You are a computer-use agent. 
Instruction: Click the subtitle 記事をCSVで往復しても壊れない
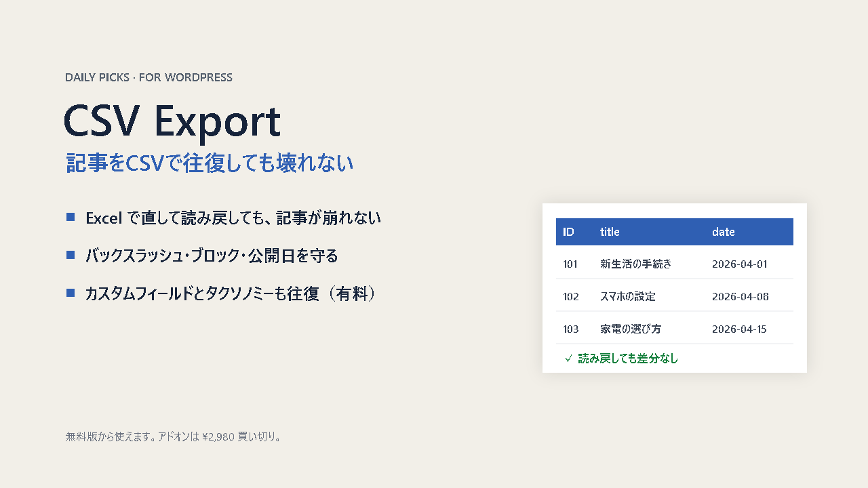210,163
